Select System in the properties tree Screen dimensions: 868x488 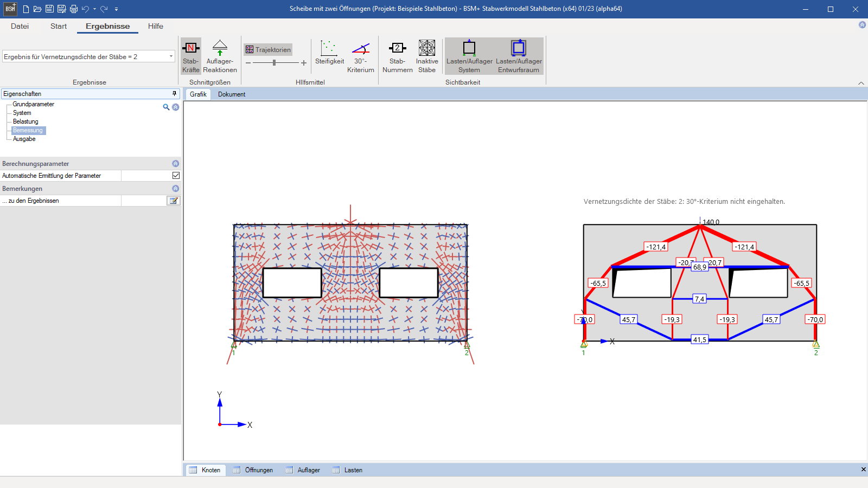(x=22, y=113)
